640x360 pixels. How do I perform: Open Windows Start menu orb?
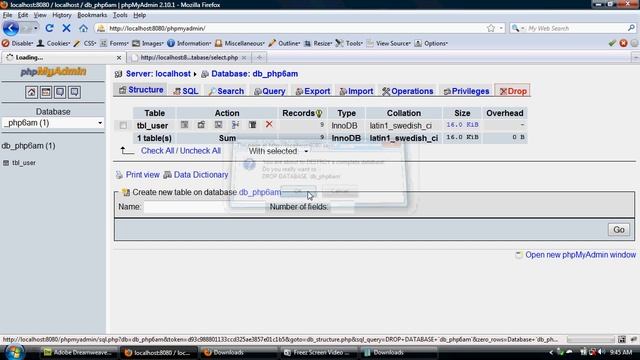15,352
